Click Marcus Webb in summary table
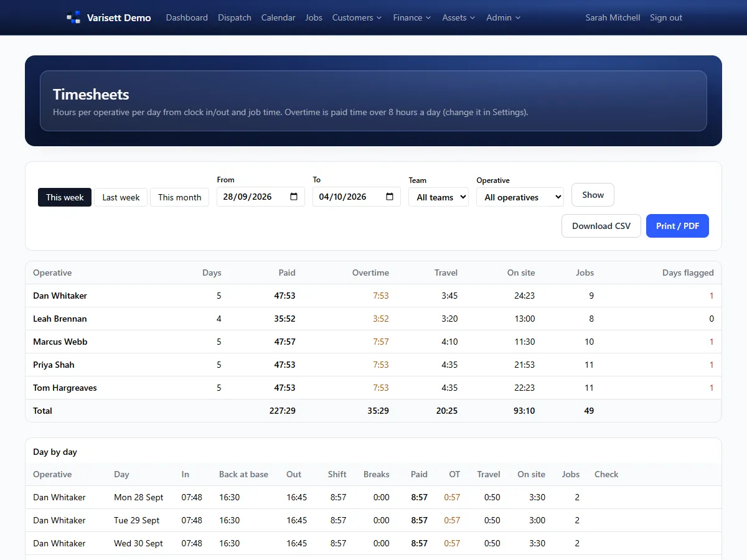Screen dimensions: 747x560 60,342
